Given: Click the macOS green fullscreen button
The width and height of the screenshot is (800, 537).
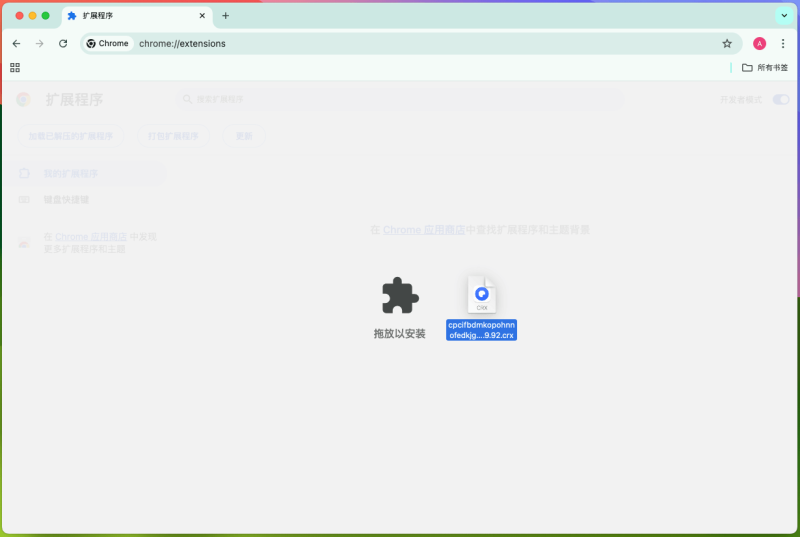Looking at the screenshot, I should [x=45, y=16].
